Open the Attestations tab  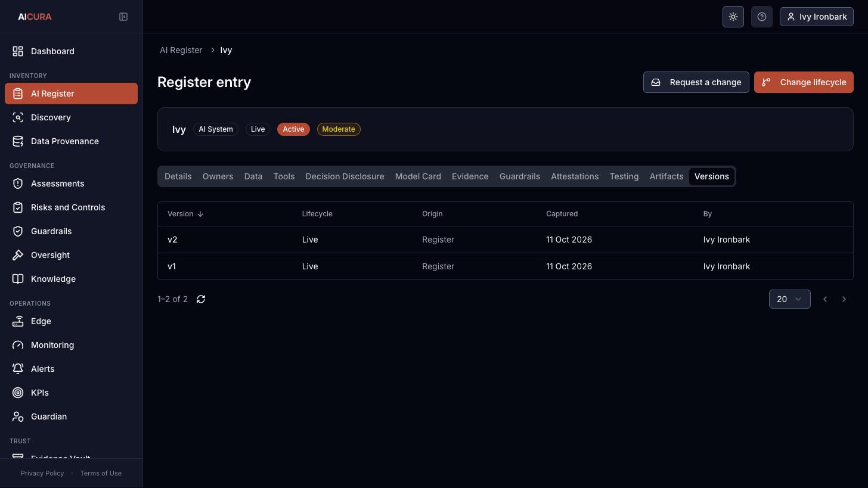(575, 176)
